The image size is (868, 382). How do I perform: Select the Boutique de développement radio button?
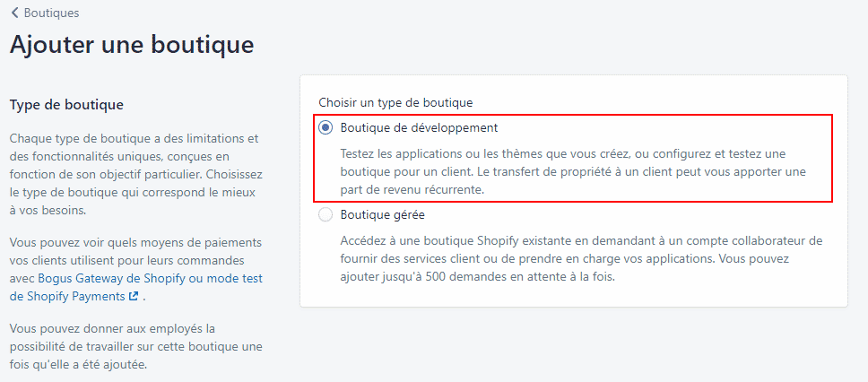coord(325,128)
